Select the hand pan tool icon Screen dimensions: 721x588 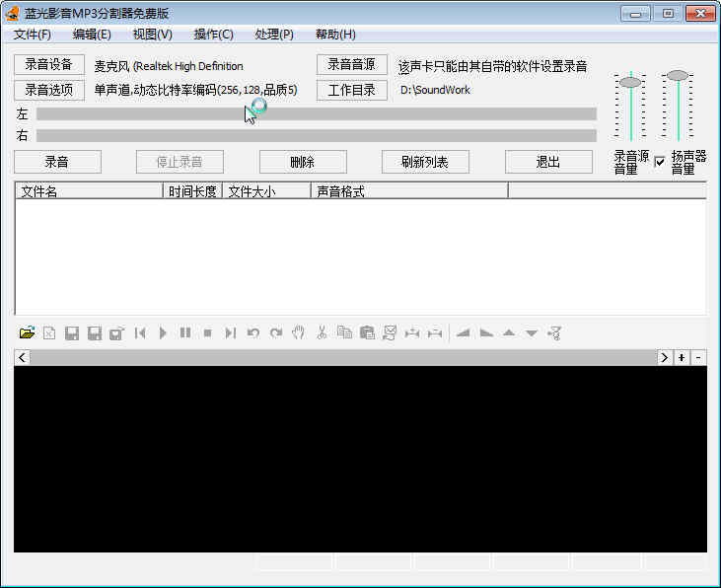click(299, 333)
